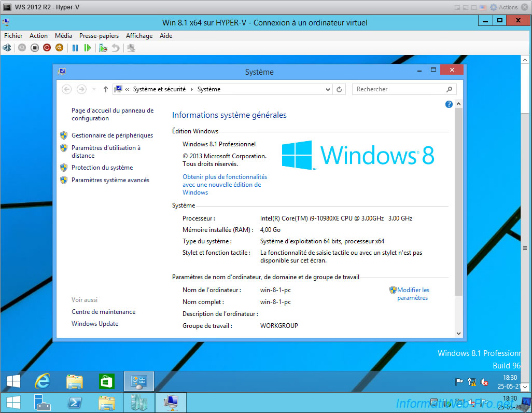Reset the VM with the green play icon
Screen dimensions: 532x413
(x=88, y=48)
